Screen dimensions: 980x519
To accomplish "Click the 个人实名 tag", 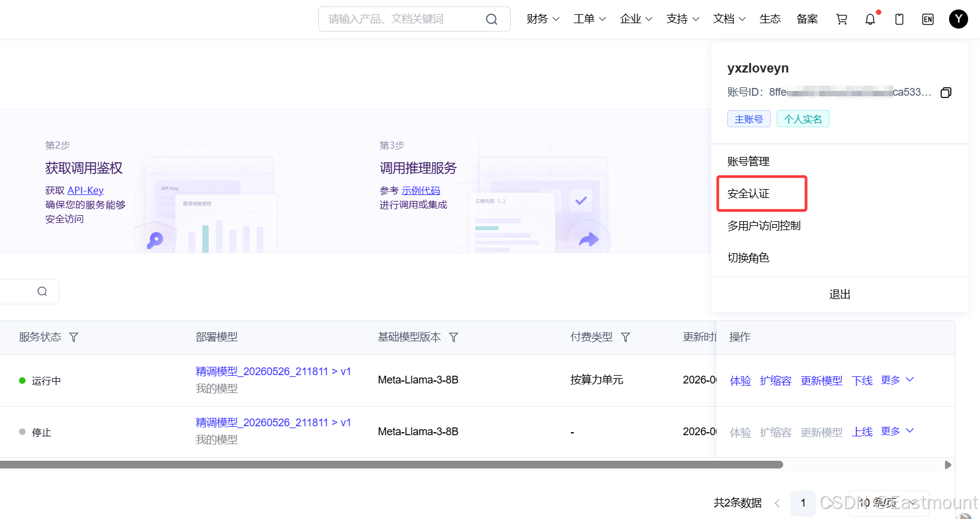I will click(x=803, y=119).
